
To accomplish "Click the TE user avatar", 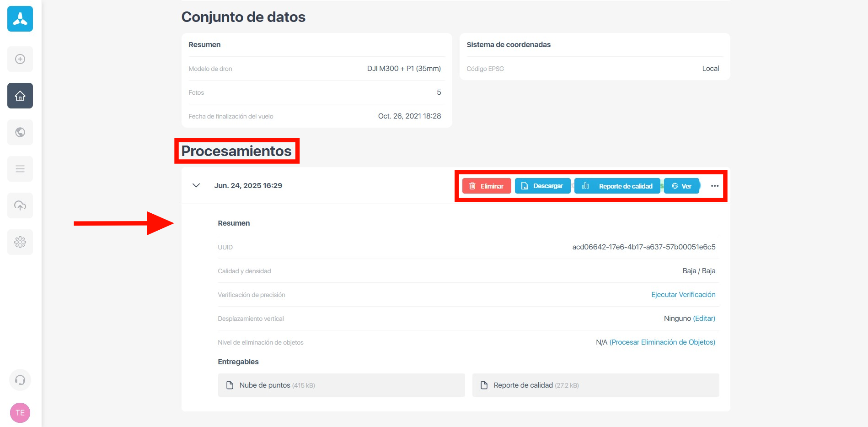I will click(20, 413).
